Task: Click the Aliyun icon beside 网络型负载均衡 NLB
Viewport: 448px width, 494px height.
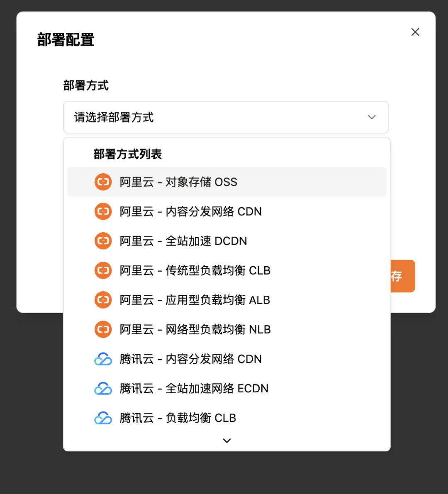Action: [x=103, y=329]
